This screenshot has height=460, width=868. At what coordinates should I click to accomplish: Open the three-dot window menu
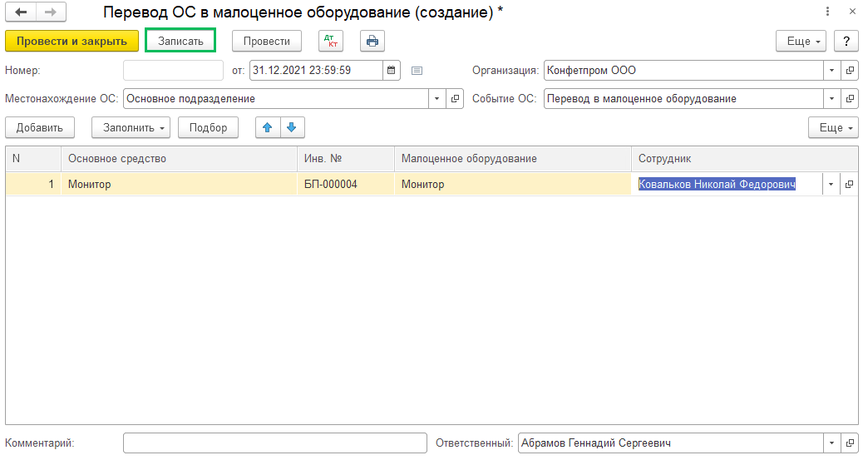coord(827,11)
